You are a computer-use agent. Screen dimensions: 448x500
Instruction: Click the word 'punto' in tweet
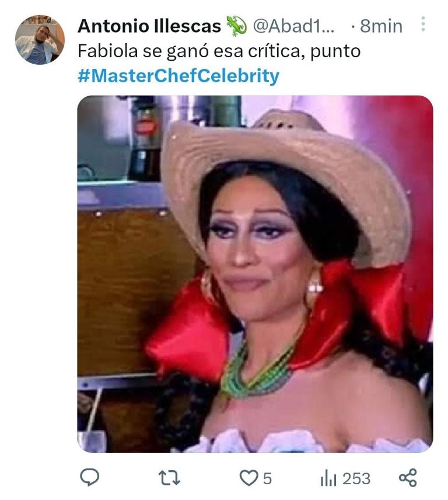coord(335,52)
